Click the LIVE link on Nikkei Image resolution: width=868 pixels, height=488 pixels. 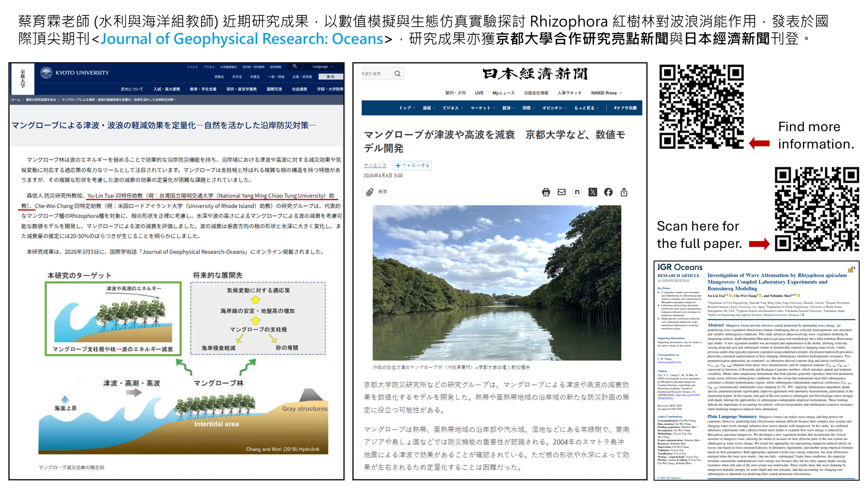click(x=479, y=93)
